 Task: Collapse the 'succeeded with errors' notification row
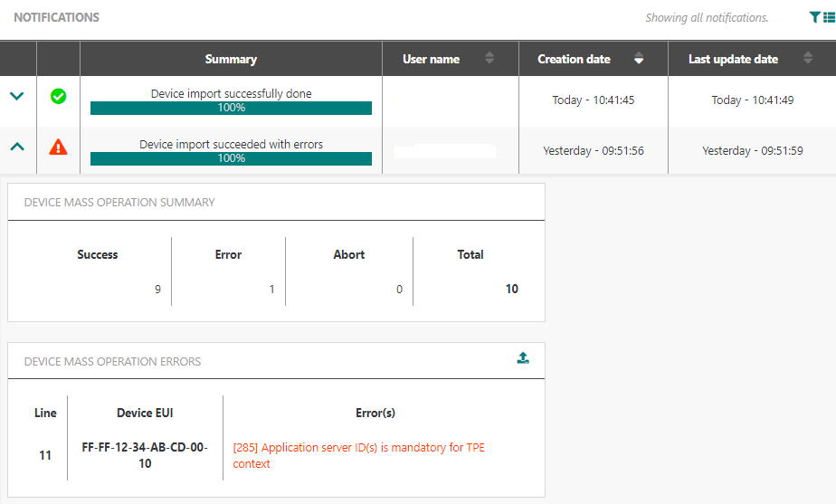tap(17, 147)
